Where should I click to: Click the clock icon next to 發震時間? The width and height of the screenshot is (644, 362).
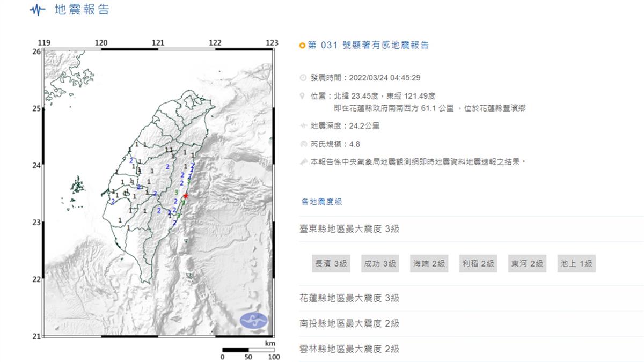(x=303, y=78)
